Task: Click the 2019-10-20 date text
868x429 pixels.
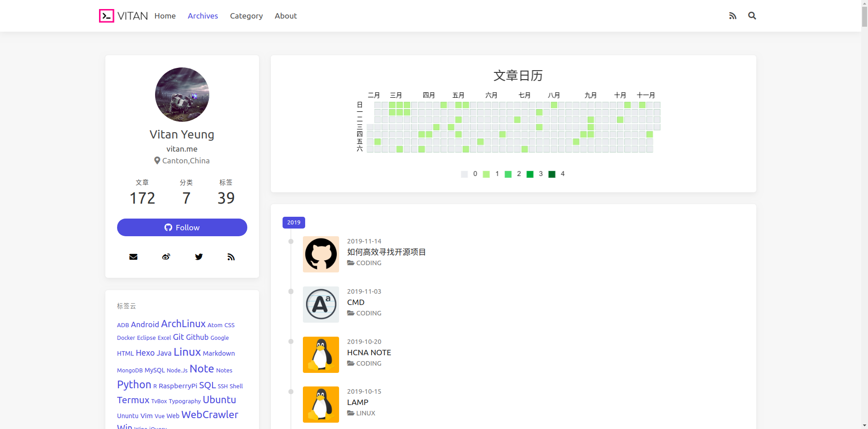Action: click(x=364, y=342)
